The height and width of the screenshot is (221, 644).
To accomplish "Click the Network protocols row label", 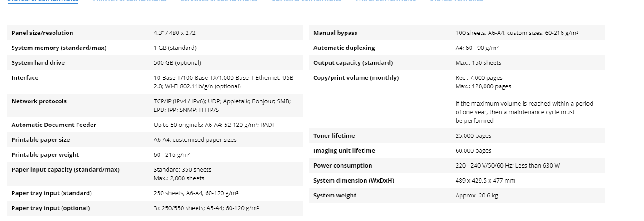I will (39, 101).
